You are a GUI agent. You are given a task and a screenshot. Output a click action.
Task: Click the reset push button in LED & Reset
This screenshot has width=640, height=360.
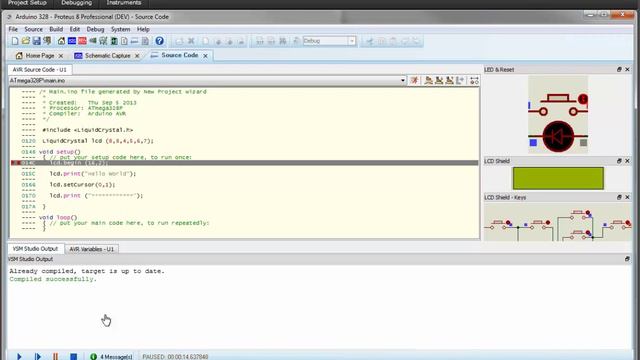tap(558, 104)
